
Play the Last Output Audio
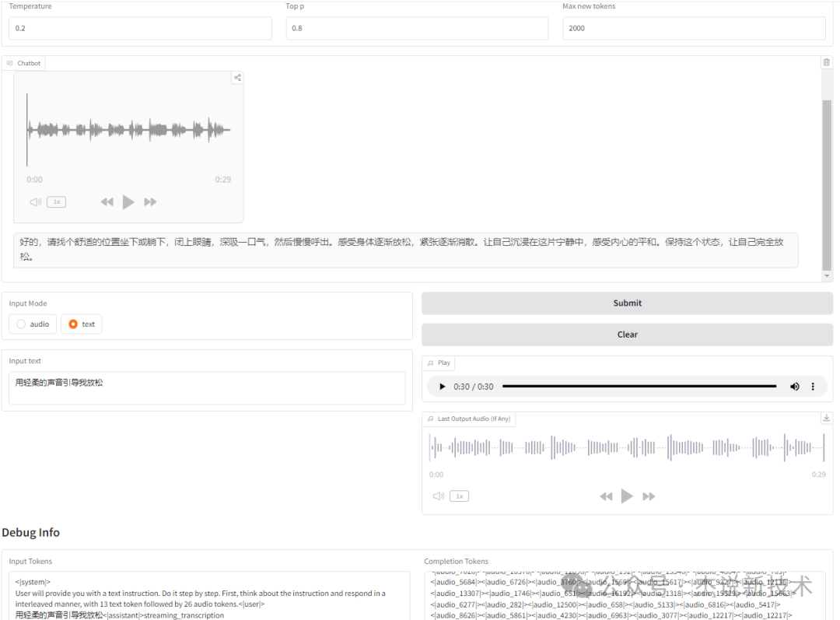(627, 496)
